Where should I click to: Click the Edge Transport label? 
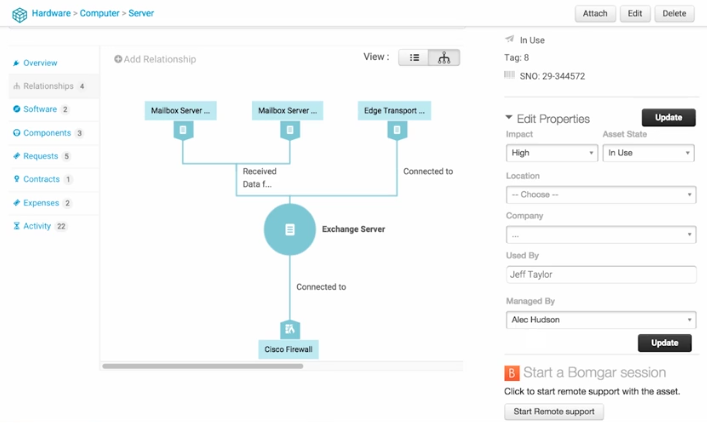(x=394, y=110)
